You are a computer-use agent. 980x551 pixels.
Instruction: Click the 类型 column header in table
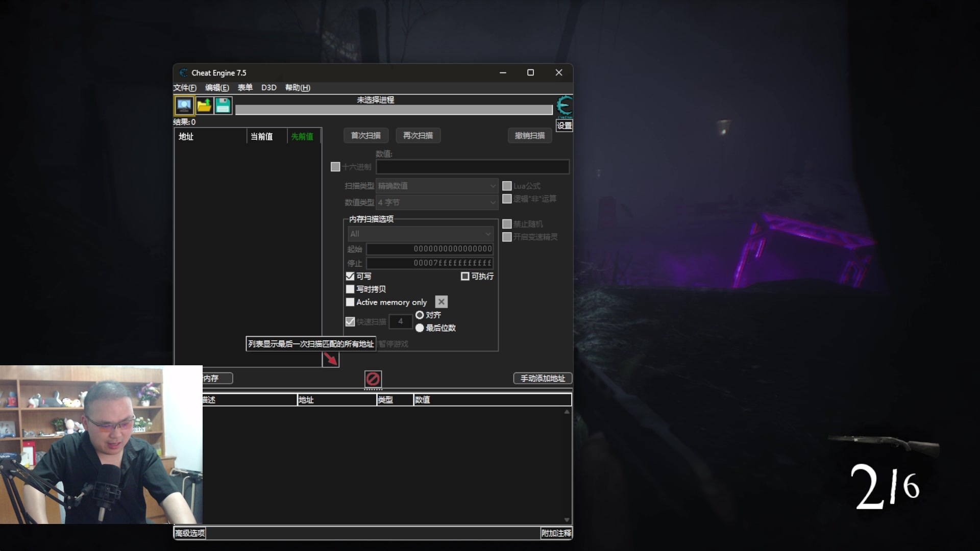395,400
